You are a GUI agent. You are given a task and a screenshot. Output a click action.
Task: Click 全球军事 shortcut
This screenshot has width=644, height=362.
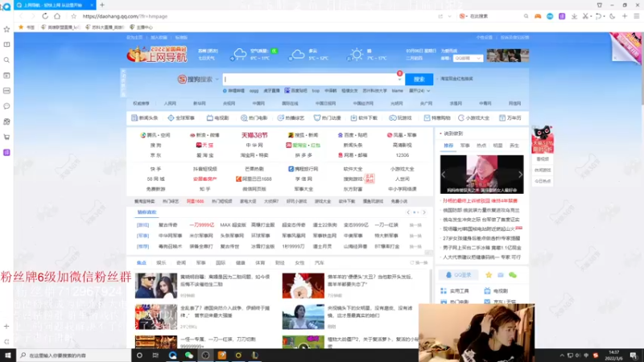pyautogui.click(x=181, y=117)
